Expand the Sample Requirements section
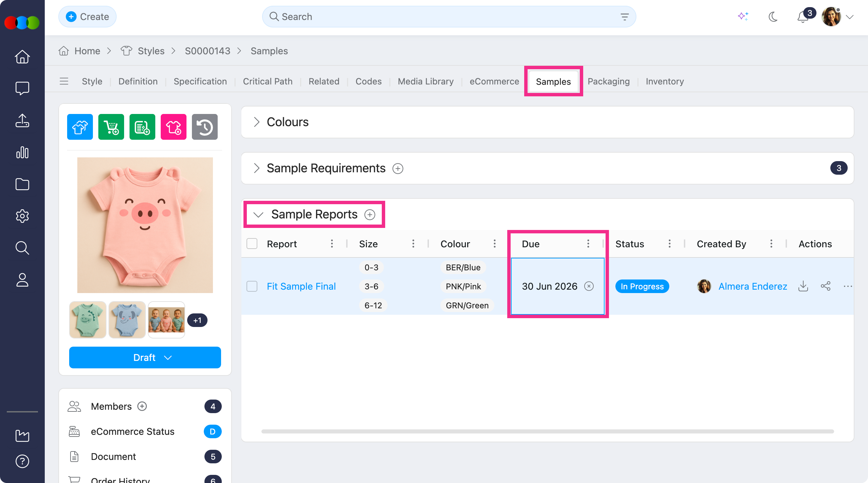Viewport: 868px width, 483px height. coord(257,168)
